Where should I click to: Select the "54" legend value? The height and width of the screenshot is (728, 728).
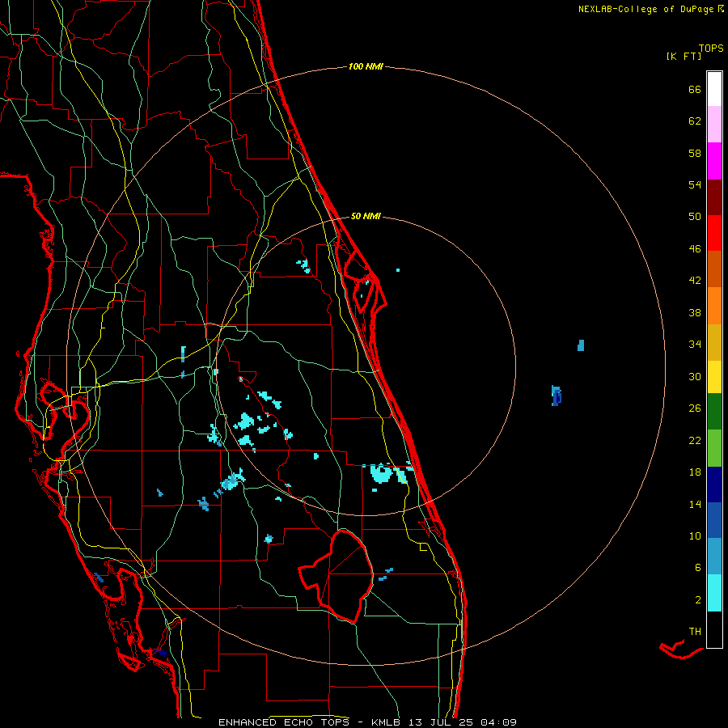(x=695, y=184)
